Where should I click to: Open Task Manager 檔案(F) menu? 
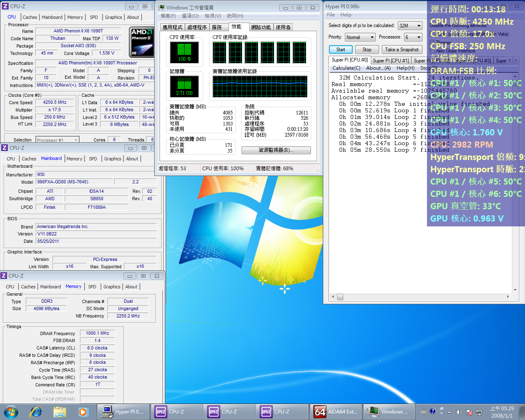168,16
